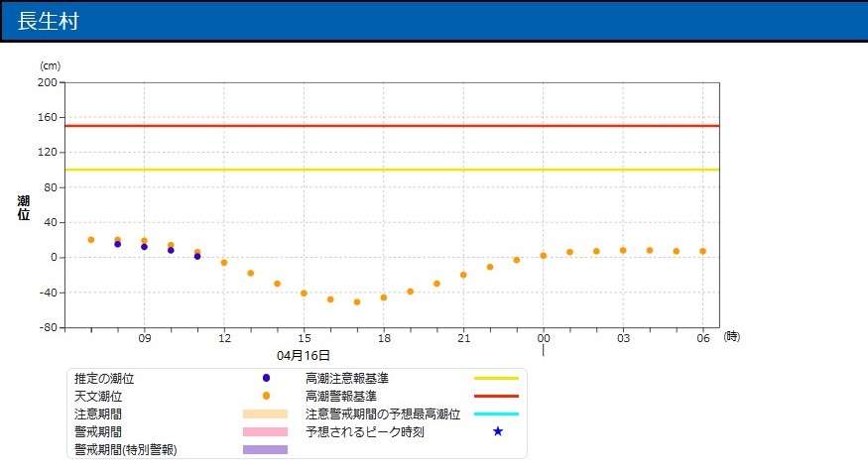Click the 推定の潮位 legend label
Image resolution: width=868 pixels, height=472 pixels.
pos(104,379)
